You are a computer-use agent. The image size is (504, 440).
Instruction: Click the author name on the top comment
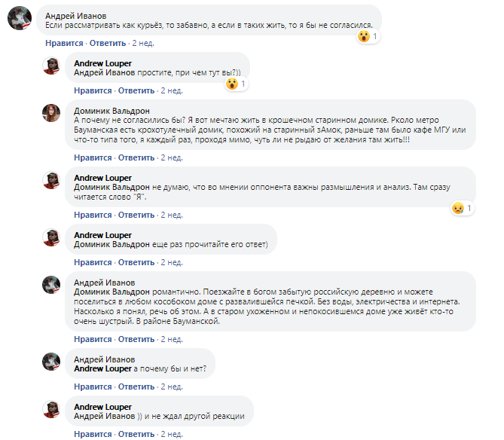click(x=76, y=15)
